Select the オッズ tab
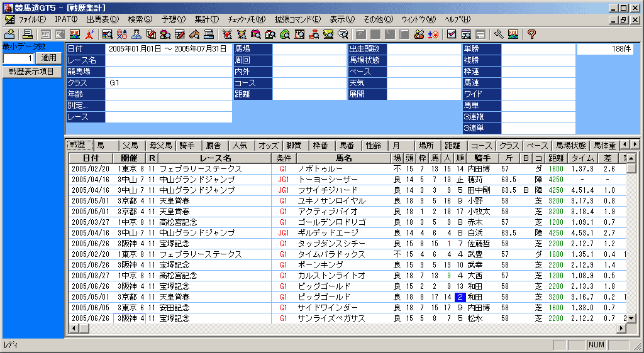Image resolution: width=644 pixels, height=353 pixels. pyautogui.click(x=269, y=145)
